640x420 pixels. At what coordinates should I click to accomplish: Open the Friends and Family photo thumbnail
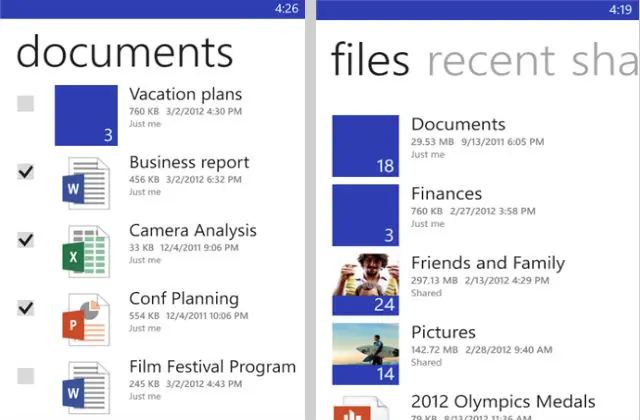click(x=365, y=283)
